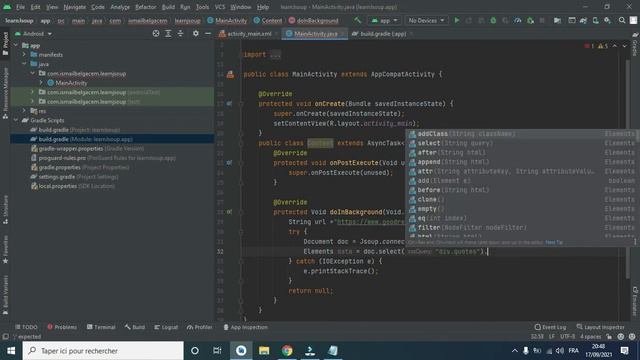
Task: Click the Sync Project with Gradle Files icon
Action: [583, 20]
